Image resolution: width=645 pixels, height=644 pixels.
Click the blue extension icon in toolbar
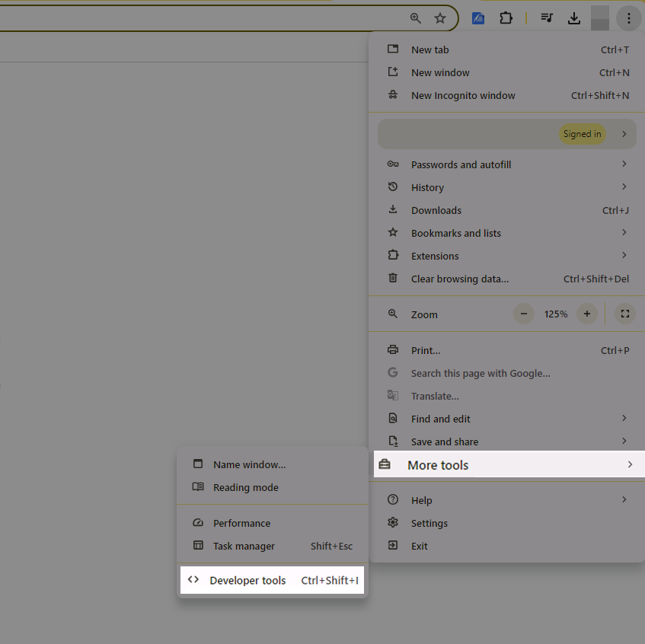click(x=478, y=18)
